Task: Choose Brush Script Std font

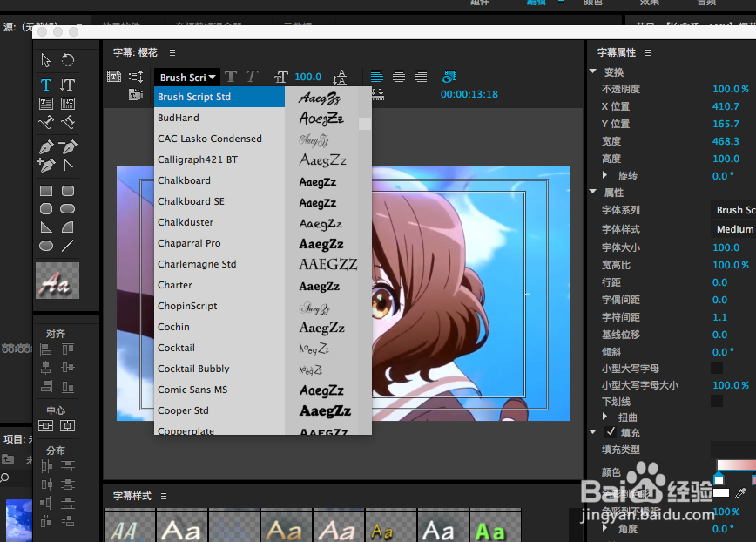Action: (x=219, y=97)
